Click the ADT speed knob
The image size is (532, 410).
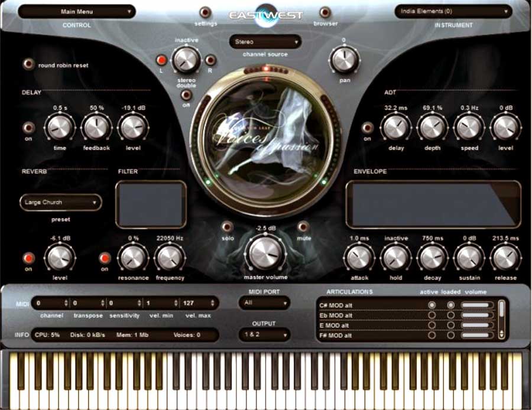469,128
